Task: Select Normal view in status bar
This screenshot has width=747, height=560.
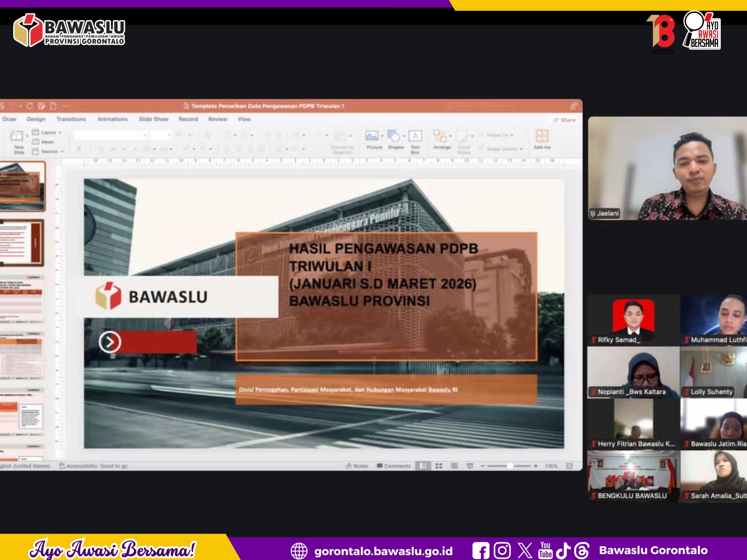Action: (x=423, y=466)
